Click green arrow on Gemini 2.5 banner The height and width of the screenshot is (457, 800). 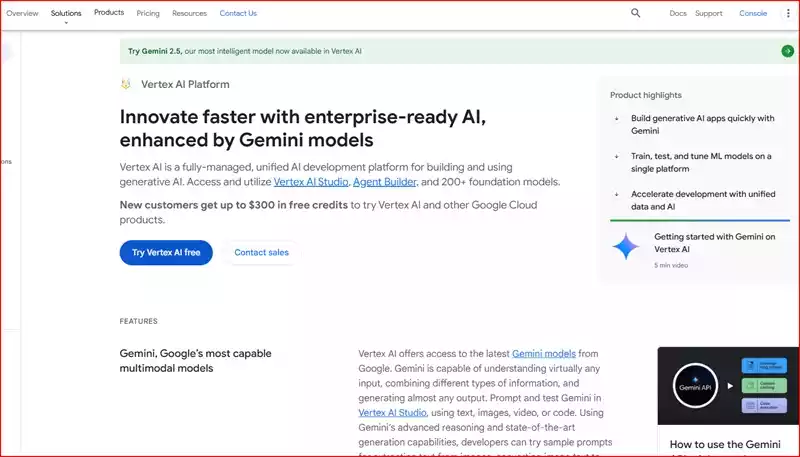787,51
